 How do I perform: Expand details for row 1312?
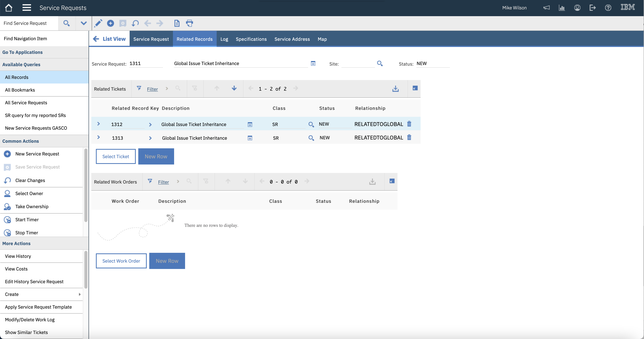[98, 124]
